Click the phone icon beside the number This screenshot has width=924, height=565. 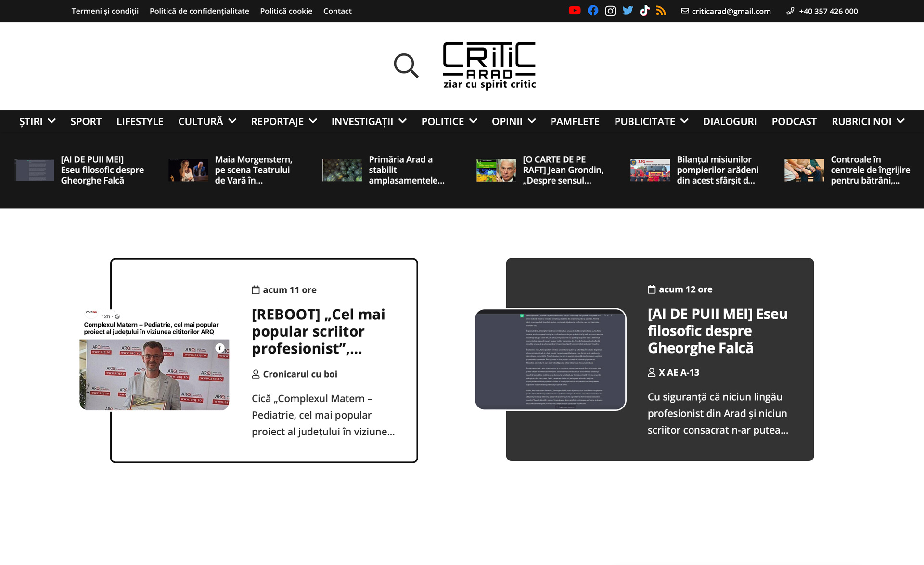pyautogui.click(x=790, y=11)
